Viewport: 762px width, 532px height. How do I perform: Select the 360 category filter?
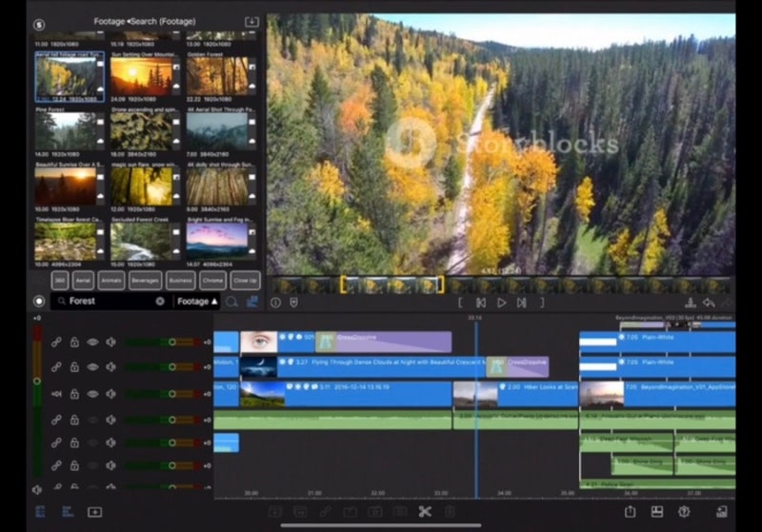(x=60, y=281)
